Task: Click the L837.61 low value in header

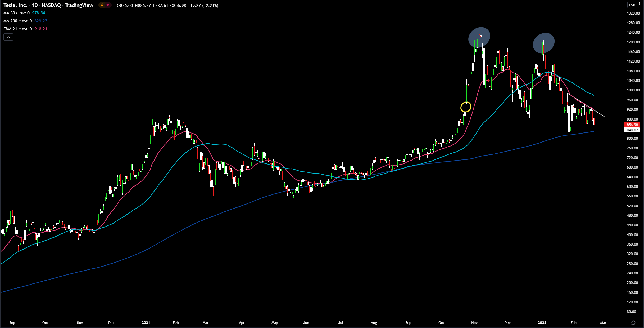Action: [160, 5]
